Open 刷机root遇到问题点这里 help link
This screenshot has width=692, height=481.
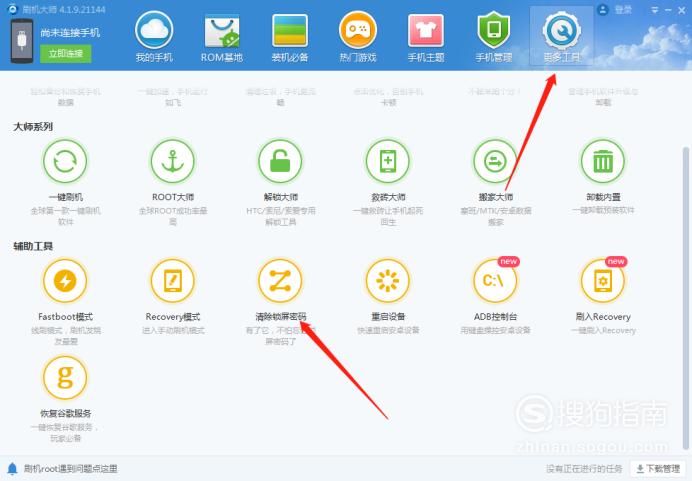(71, 469)
